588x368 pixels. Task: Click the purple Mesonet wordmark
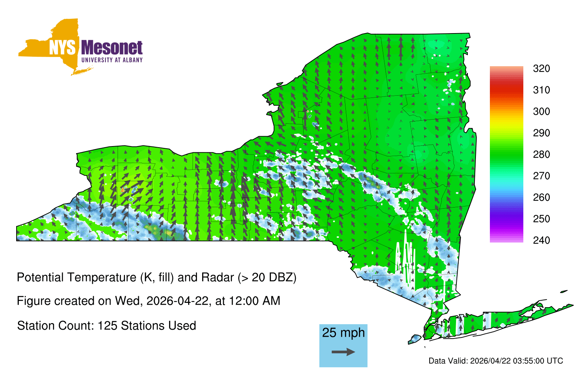[x=112, y=48]
